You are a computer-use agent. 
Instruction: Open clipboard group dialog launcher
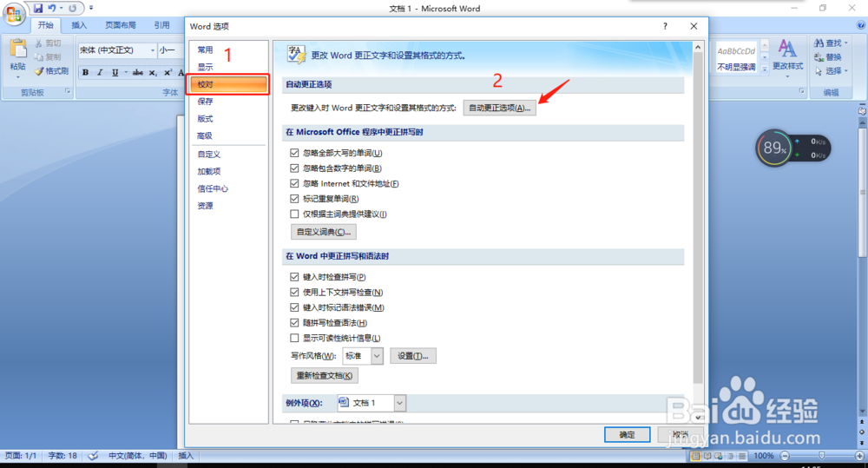68,91
